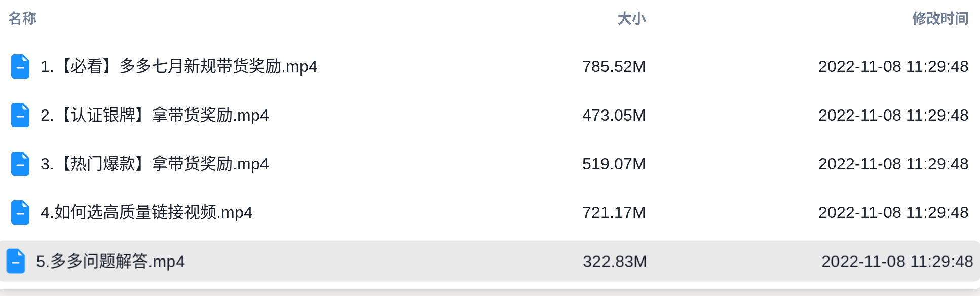Click file icon of 4.如何选高质量链接视频.mp4

click(x=20, y=212)
